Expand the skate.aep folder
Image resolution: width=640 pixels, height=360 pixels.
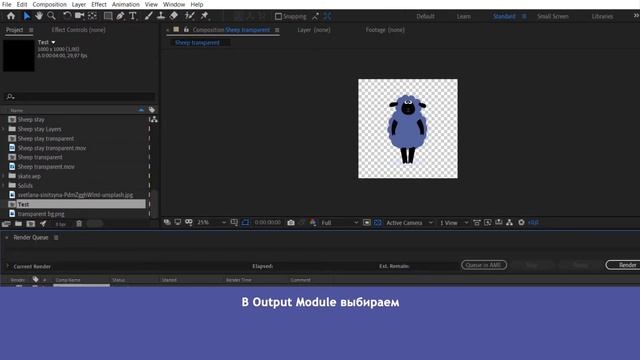pos(4,176)
